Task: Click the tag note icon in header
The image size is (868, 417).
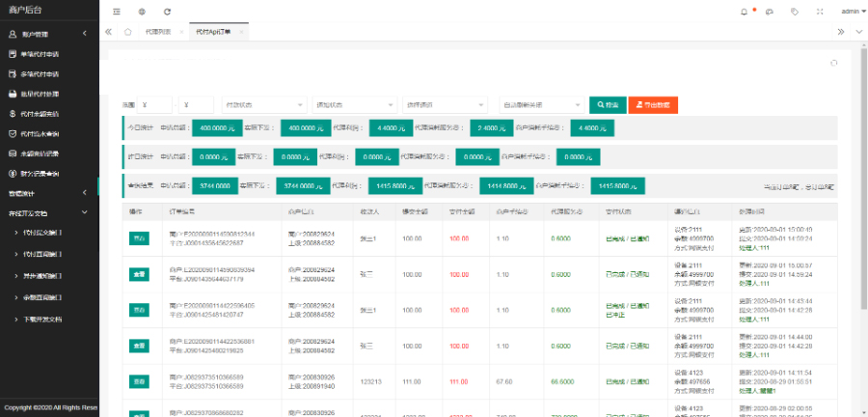Action: [x=794, y=12]
